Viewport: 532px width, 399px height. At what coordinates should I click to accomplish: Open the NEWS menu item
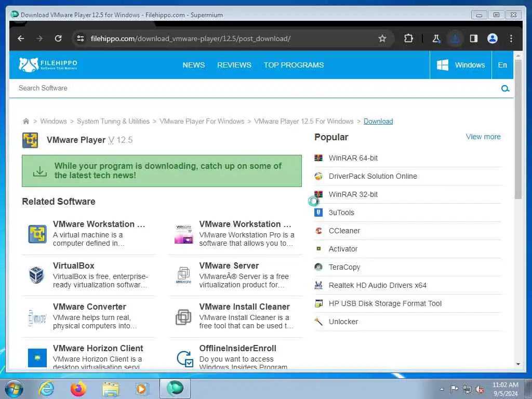click(194, 65)
